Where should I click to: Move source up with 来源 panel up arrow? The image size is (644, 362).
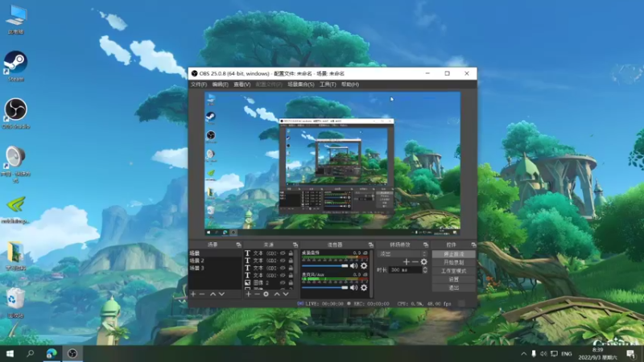[277, 294]
